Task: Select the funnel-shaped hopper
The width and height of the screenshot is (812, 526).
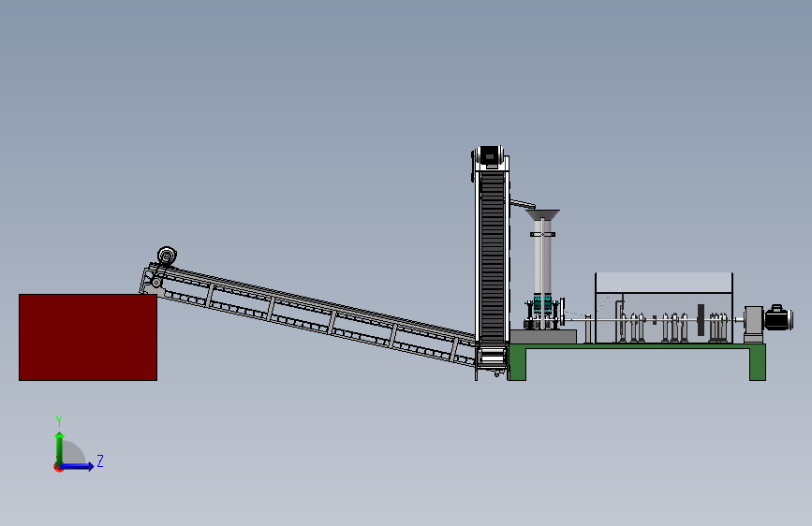Action: coord(542,215)
